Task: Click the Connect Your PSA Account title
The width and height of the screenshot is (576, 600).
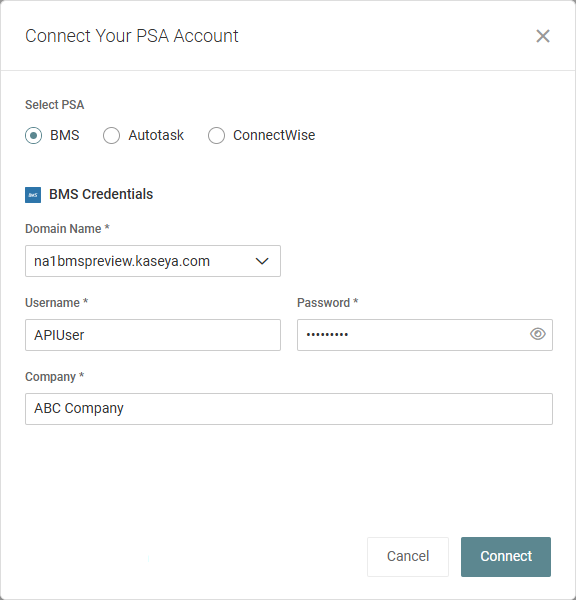Action: tap(132, 36)
